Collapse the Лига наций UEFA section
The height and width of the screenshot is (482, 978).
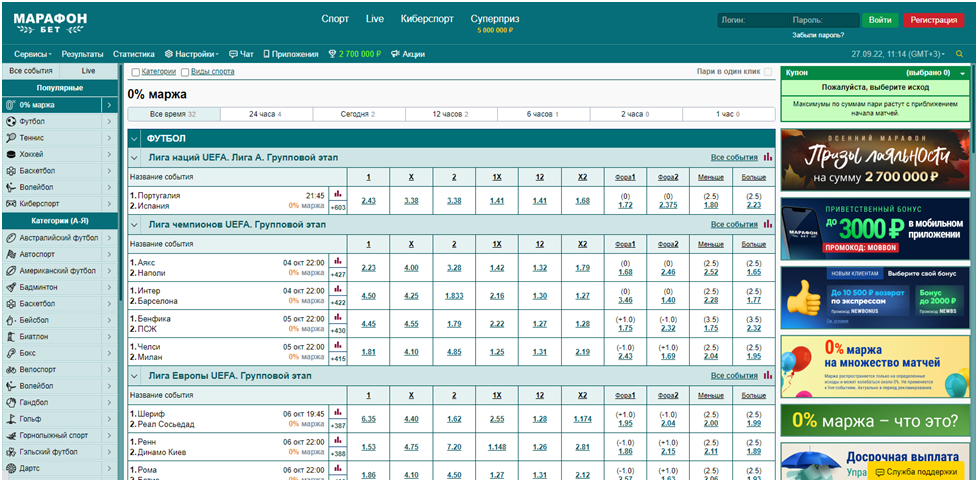click(136, 157)
